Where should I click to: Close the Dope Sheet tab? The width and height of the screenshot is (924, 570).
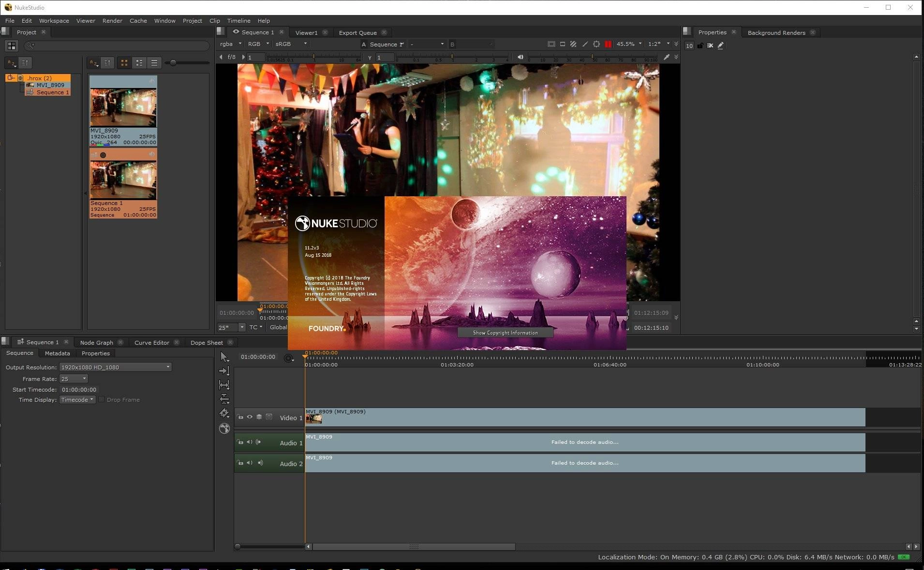(230, 342)
